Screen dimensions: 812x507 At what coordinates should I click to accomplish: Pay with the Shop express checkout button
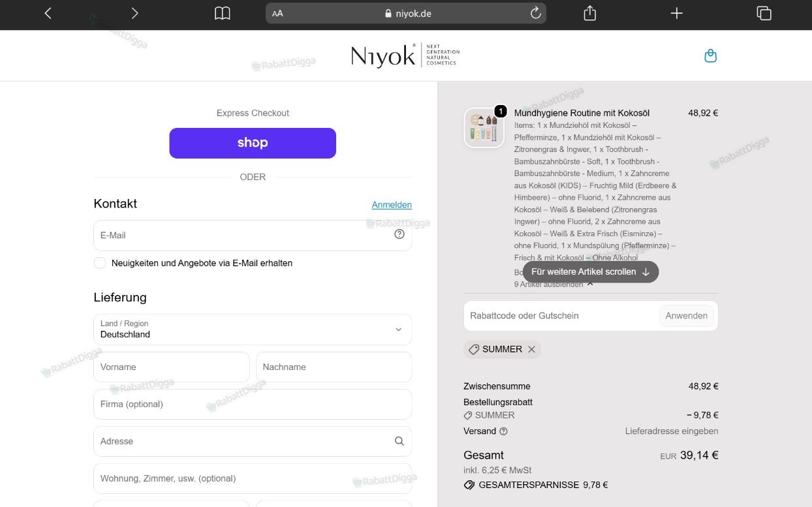pos(253,143)
